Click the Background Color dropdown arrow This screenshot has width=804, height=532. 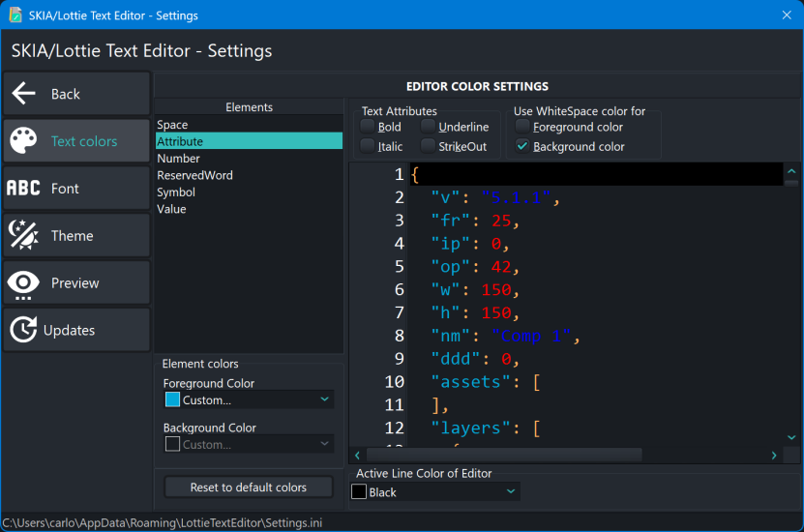[324, 444]
